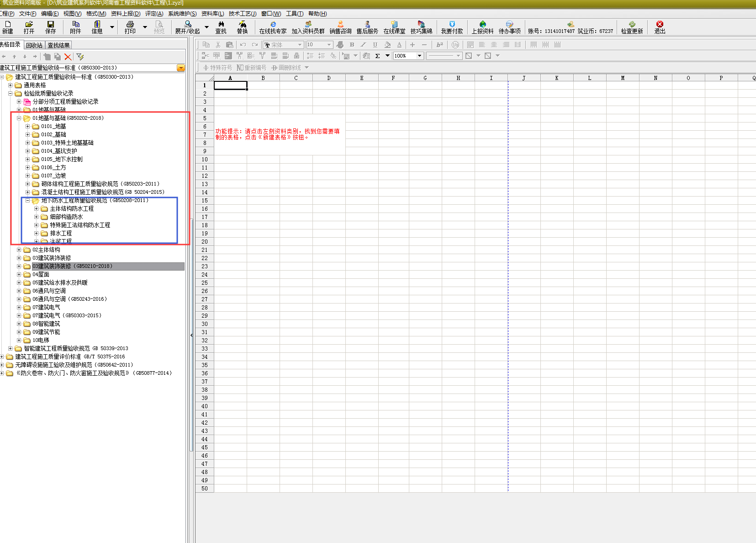Toggle bold B formatting
Viewport: 756px width, 543px height.
[x=352, y=45]
